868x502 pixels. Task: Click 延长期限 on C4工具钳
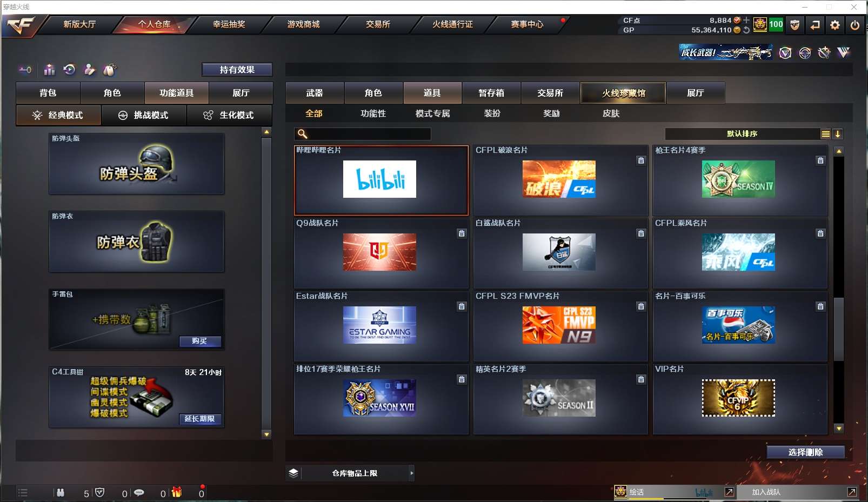(x=200, y=419)
